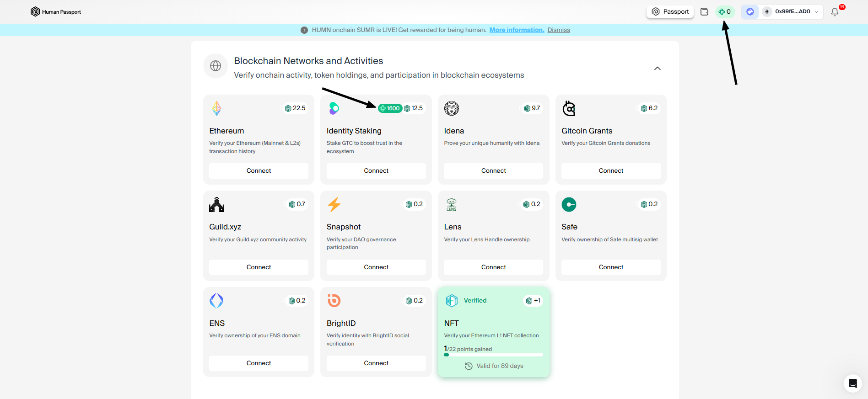Click the Identity Staking logo icon
This screenshot has height=399, width=868.
pos(334,108)
